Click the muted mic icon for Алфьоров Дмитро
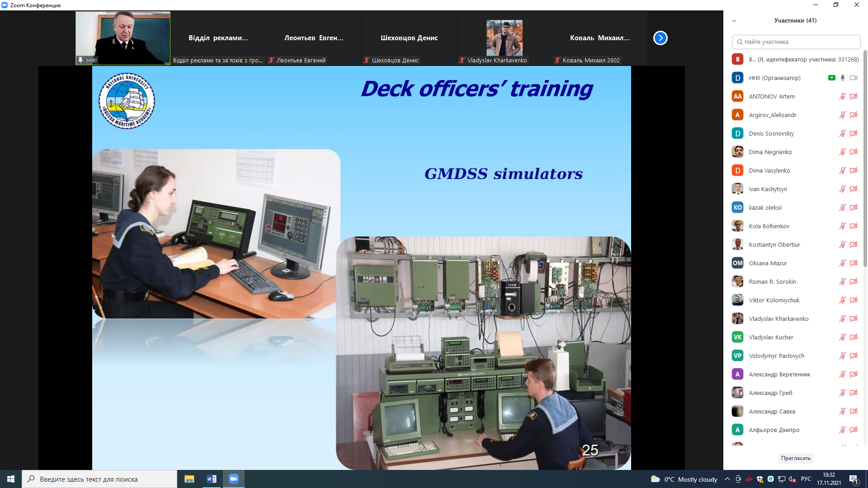The image size is (868, 488). 843,430
